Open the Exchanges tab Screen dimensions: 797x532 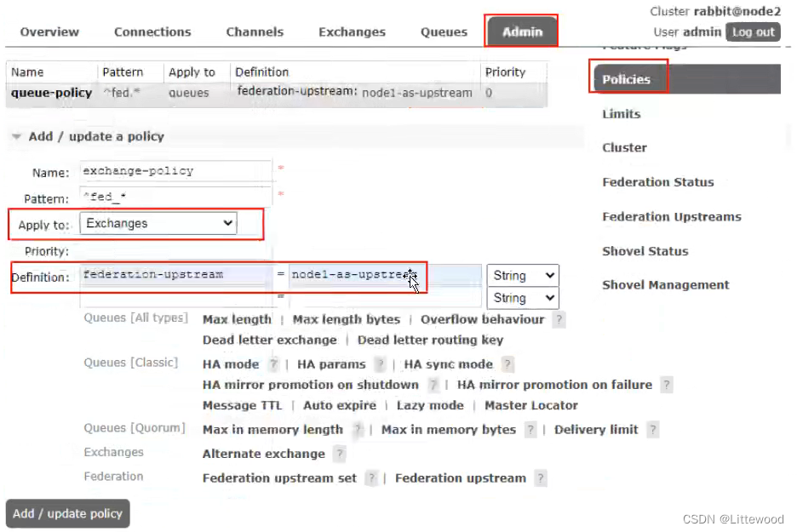(x=352, y=32)
